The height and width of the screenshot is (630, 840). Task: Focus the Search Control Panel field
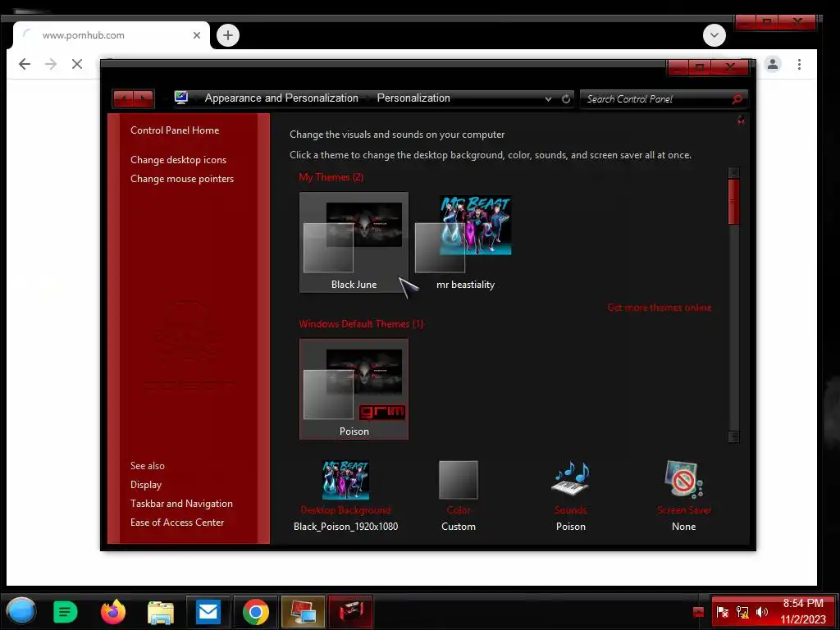[657, 99]
